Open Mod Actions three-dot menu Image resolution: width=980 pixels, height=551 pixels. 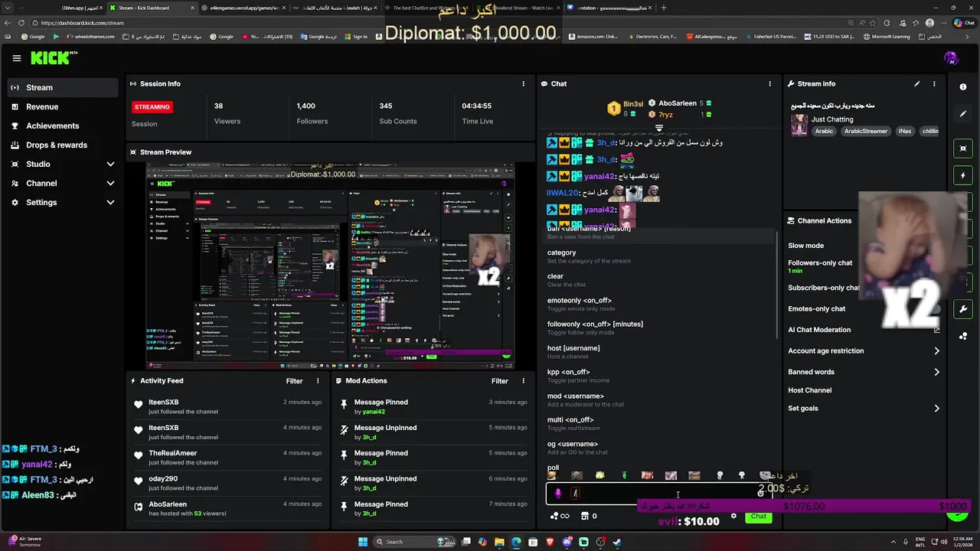point(524,380)
